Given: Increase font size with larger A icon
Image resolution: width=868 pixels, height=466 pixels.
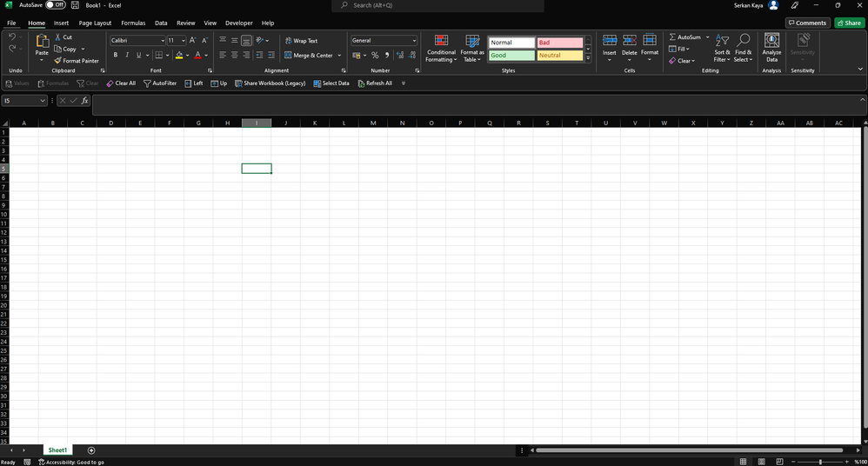Looking at the screenshot, I should [192, 40].
